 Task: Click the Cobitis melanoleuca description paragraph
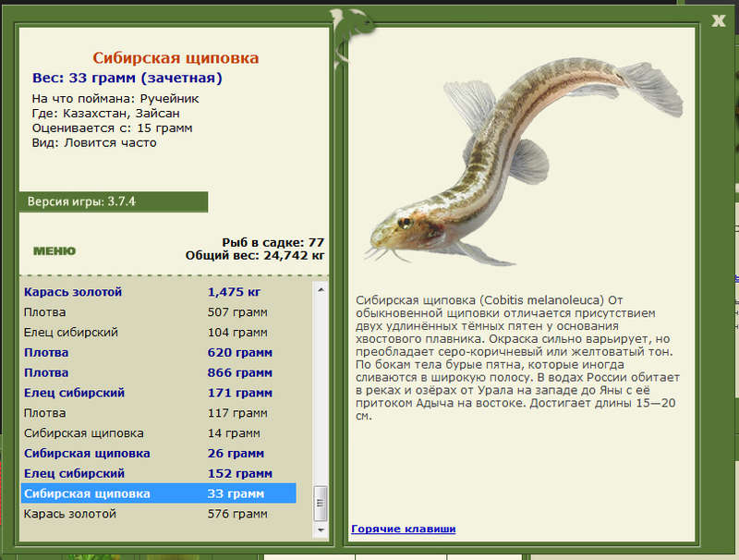pos(517,358)
